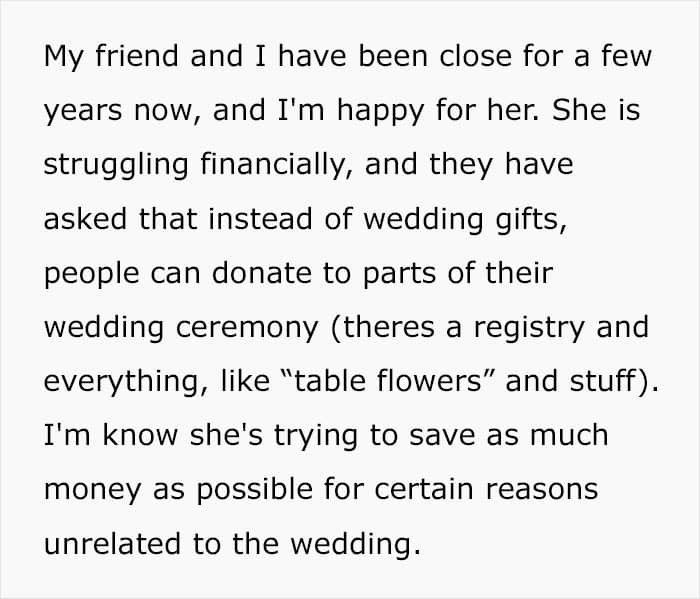The height and width of the screenshot is (599, 700).
Task: Click the phrase "certain reasons"
Action: point(486,490)
